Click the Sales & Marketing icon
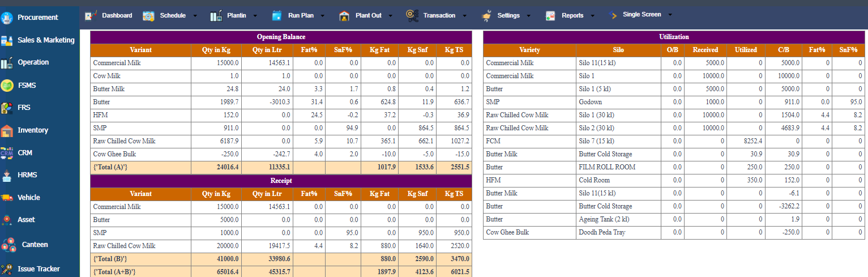The image size is (868, 277). [7, 40]
